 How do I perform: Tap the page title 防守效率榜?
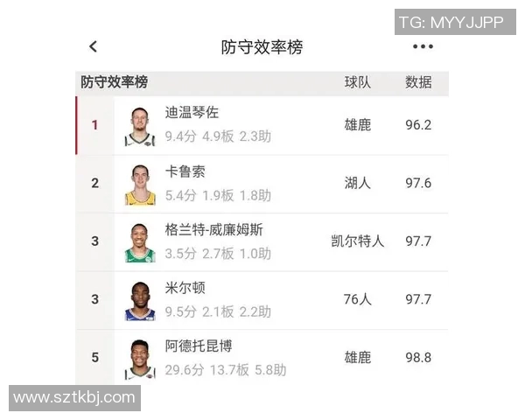pyautogui.click(x=262, y=47)
